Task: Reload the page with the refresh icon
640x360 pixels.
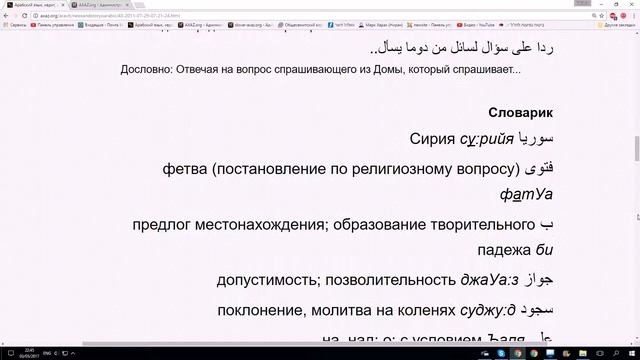Action: (24, 16)
